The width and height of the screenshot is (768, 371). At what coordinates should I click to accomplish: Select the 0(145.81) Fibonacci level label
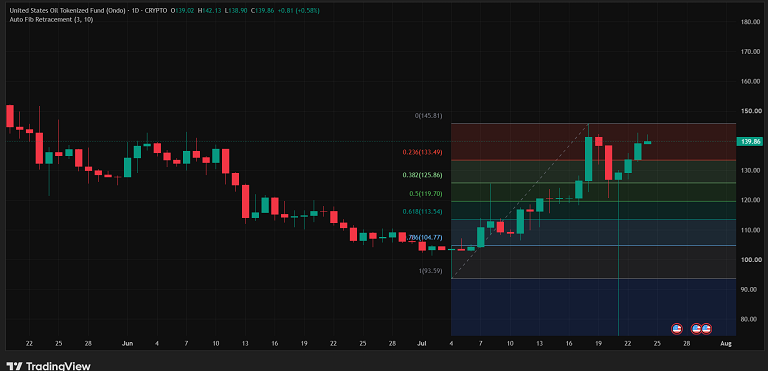(x=429, y=116)
